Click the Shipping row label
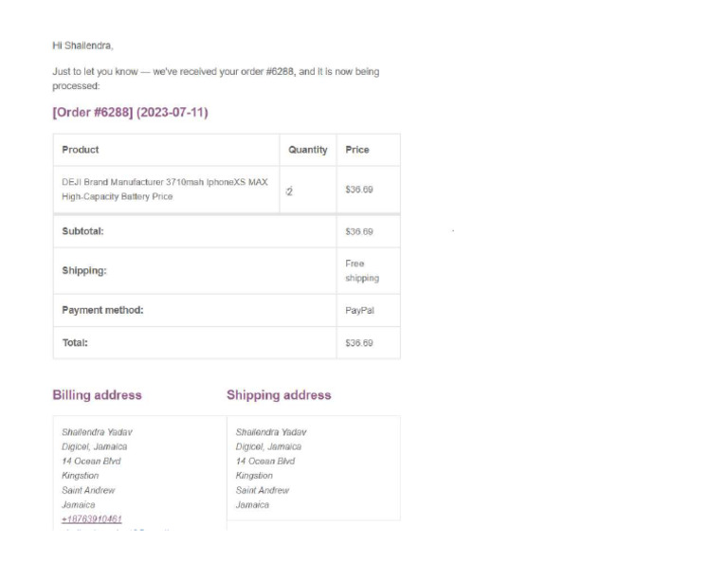The image size is (728, 563). coord(84,271)
